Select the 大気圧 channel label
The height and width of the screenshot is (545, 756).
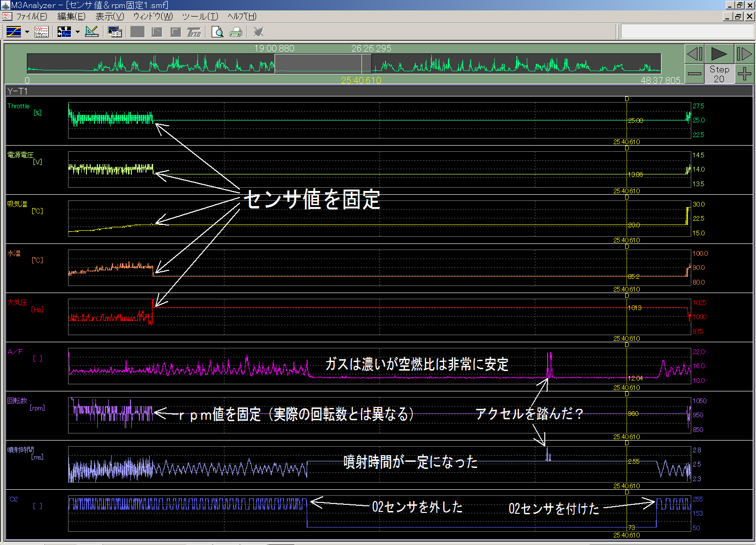pyautogui.click(x=17, y=303)
